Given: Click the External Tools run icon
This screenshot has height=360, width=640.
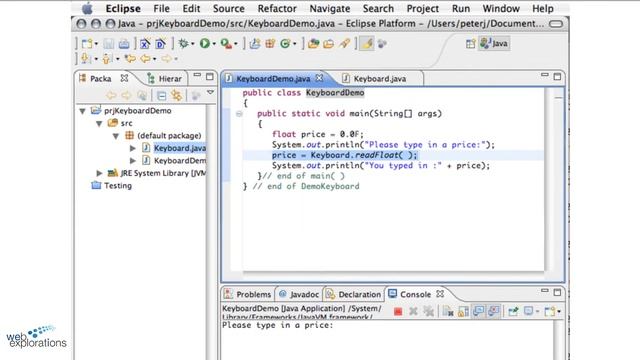Looking at the screenshot, I should point(226,43).
